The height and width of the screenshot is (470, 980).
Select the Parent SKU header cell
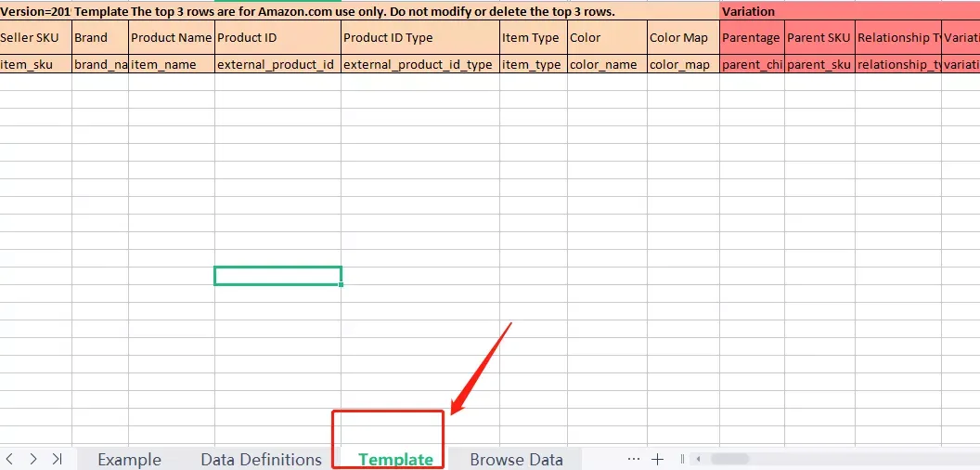pos(819,37)
